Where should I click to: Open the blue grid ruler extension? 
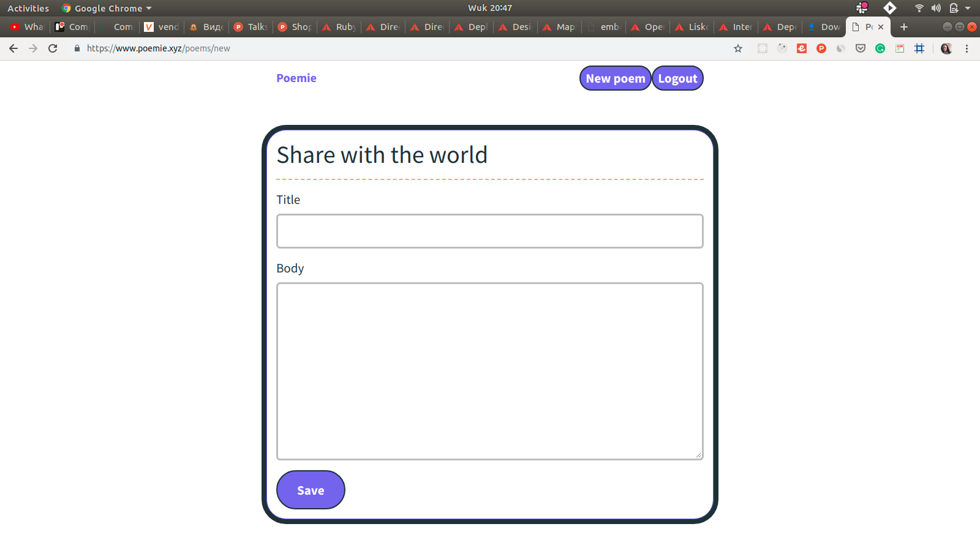pyautogui.click(x=919, y=48)
